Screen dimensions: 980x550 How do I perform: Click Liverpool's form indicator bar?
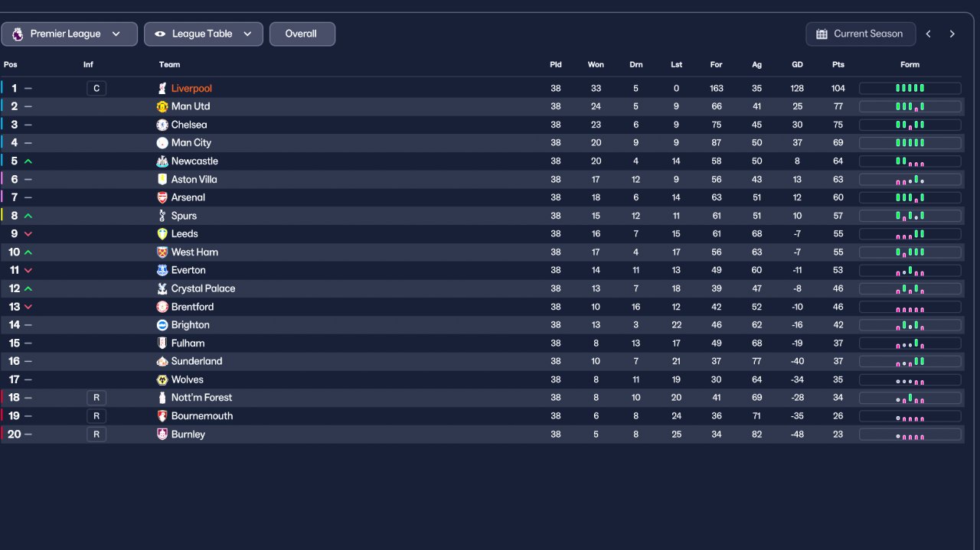tap(910, 89)
